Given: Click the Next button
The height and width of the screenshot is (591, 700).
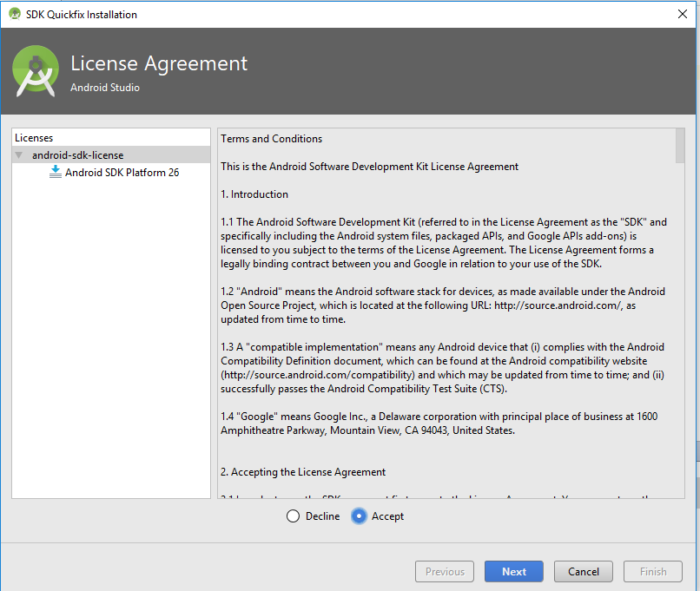Looking at the screenshot, I should pos(514,571).
